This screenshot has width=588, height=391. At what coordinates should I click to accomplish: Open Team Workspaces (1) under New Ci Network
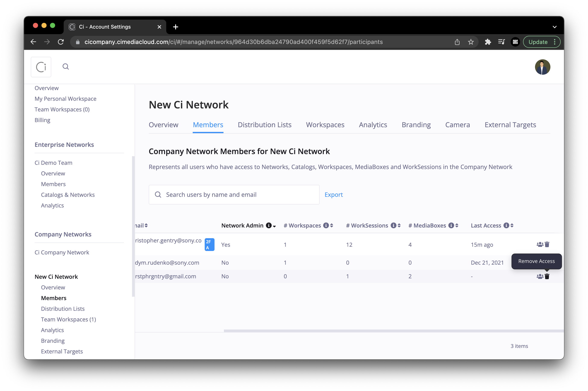coord(69,320)
